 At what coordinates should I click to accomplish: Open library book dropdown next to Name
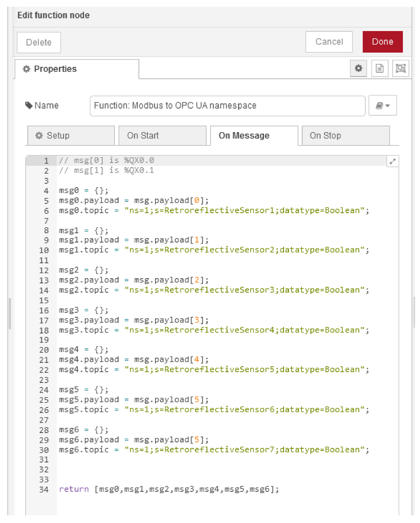383,106
